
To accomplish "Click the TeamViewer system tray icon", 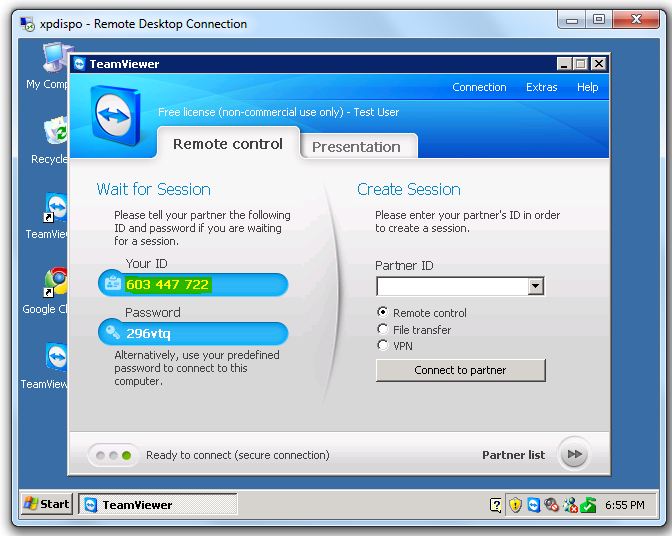I will tap(534, 505).
